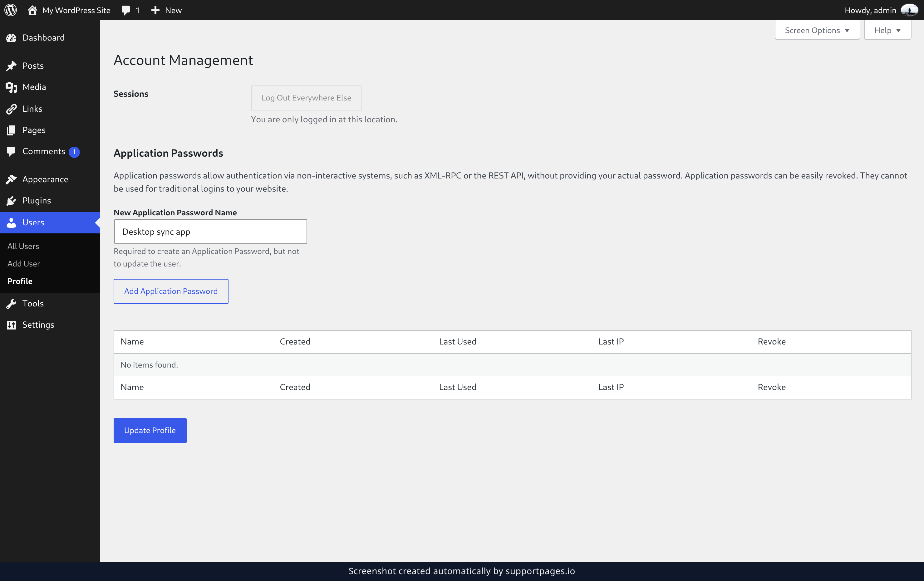Viewport: 924px width, 581px height.
Task: Click the Update Profile button
Action: point(150,430)
